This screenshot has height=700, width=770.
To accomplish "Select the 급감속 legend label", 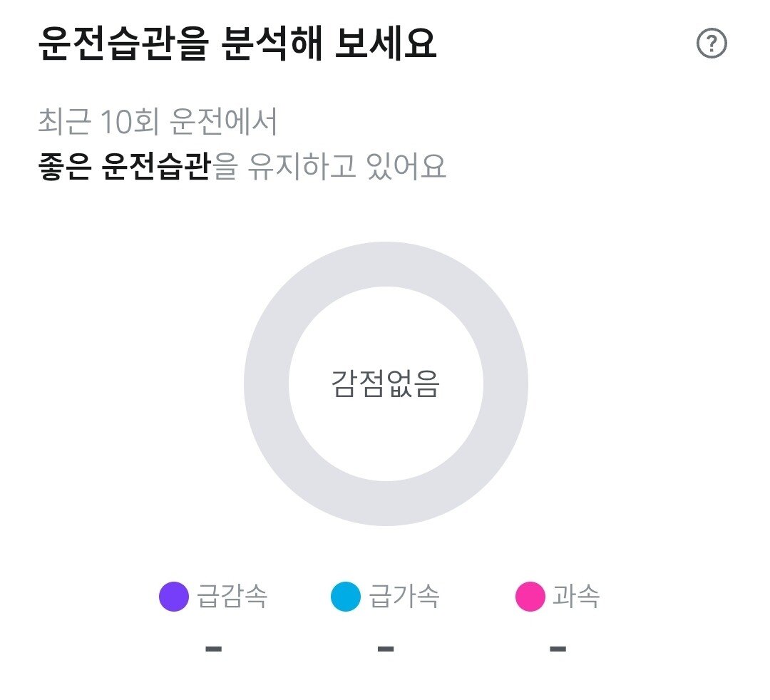I will 232,597.
